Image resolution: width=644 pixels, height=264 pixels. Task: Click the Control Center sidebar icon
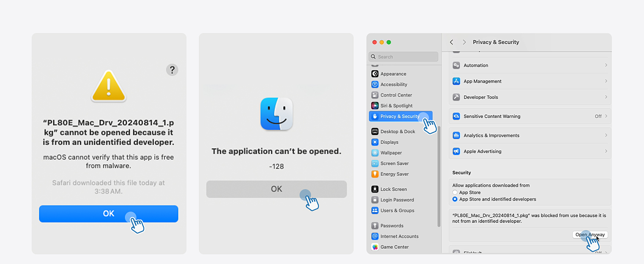click(375, 95)
